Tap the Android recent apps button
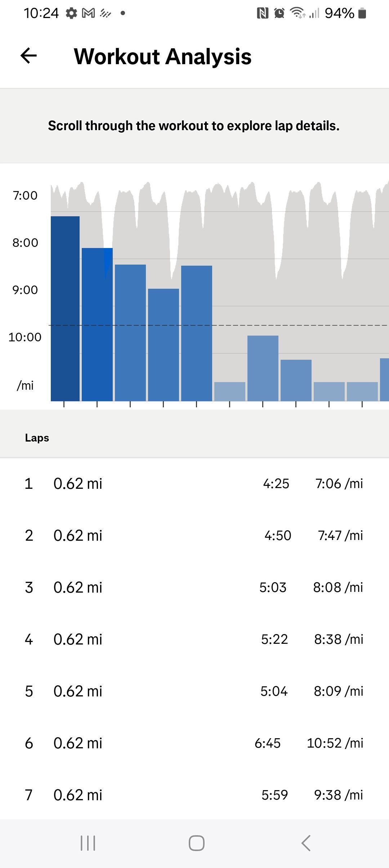 pyautogui.click(x=88, y=843)
